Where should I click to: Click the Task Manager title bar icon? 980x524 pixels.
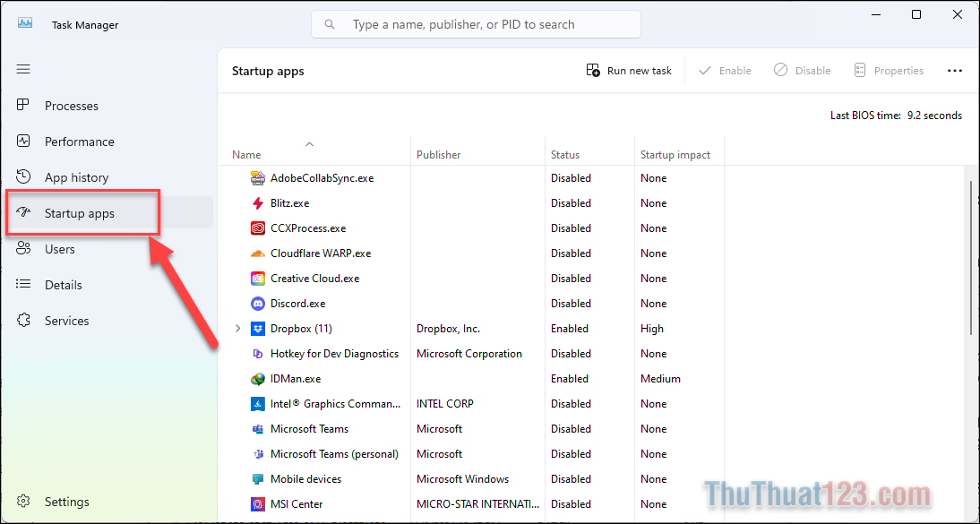pyautogui.click(x=25, y=23)
